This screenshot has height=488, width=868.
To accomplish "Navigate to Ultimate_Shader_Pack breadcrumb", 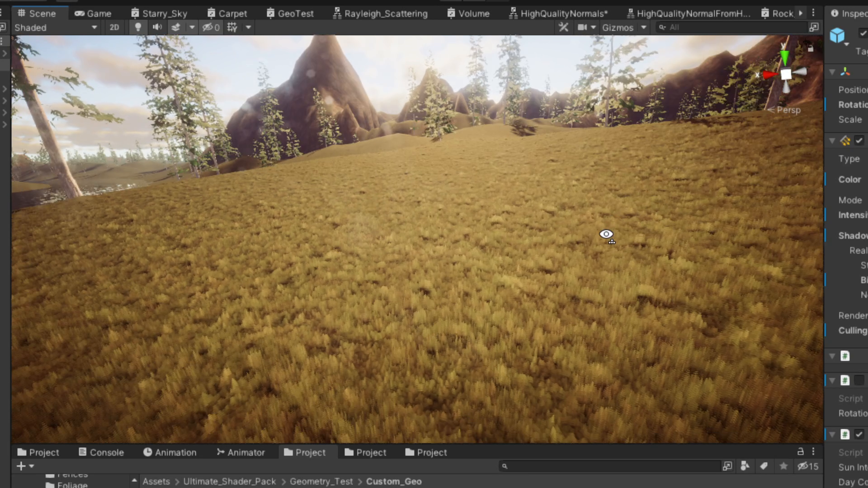I will coord(229,481).
